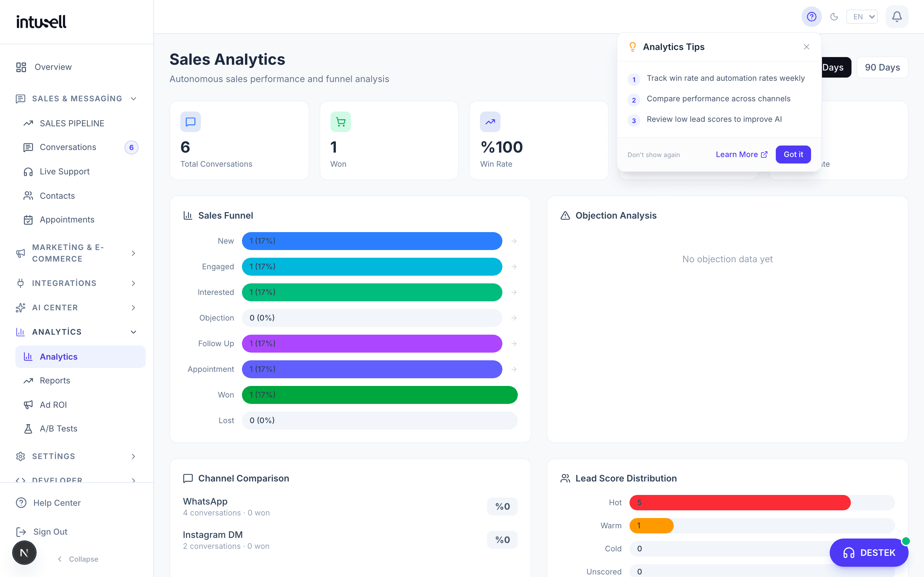Click Don't show again option

click(x=653, y=155)
